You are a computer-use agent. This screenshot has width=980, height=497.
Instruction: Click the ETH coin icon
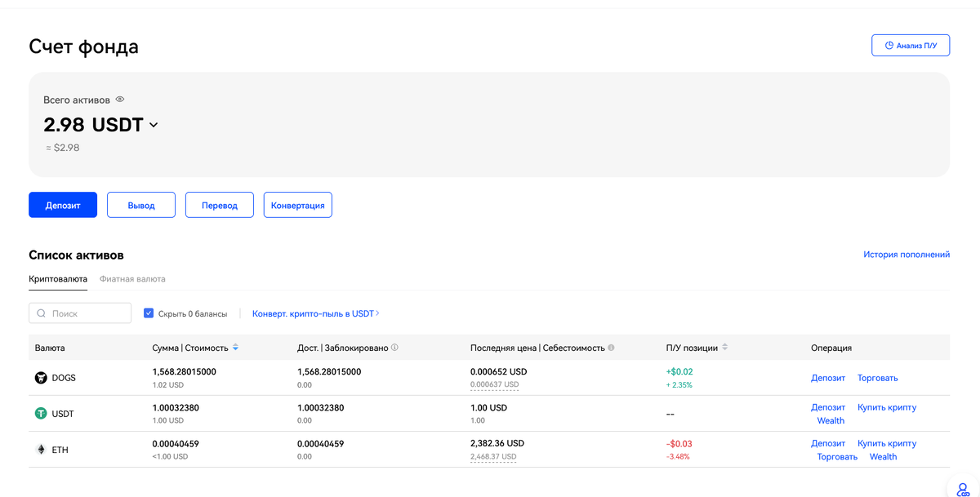click(x=41, y=450)
